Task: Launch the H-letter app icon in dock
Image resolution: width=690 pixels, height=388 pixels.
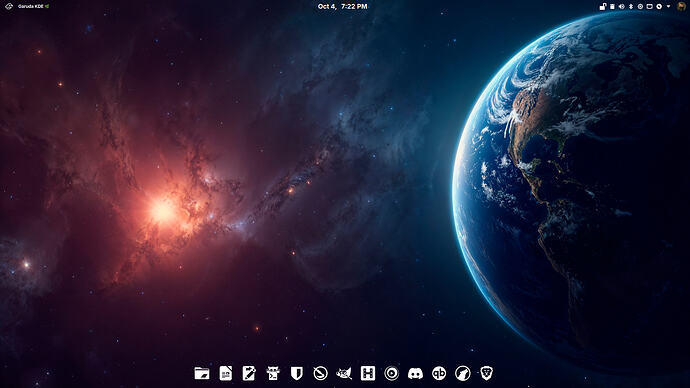Action: (367, 373)
